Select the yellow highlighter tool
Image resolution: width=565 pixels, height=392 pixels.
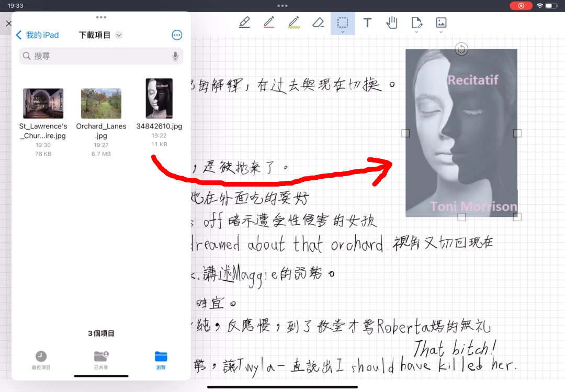point(293,22)
